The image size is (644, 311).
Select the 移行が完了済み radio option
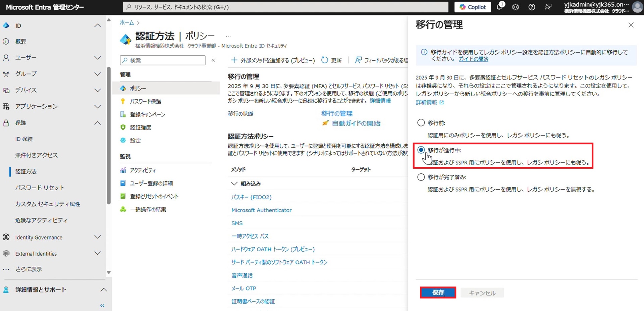click(421, 177)
